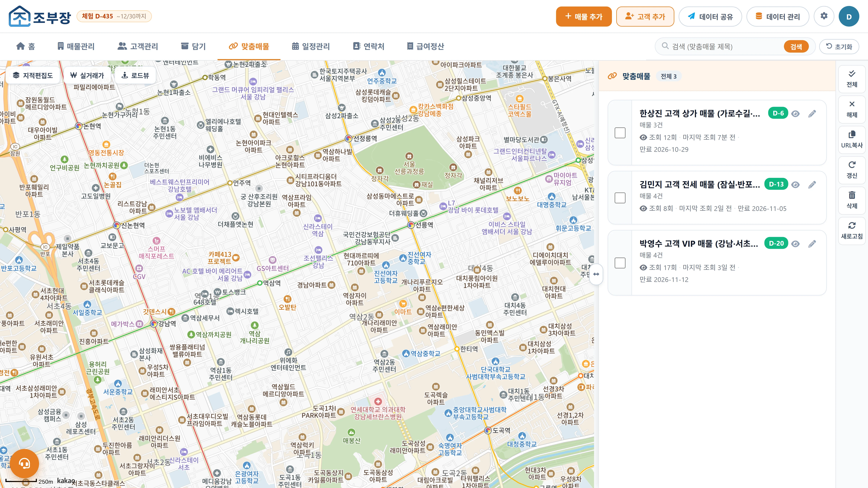Edit 한상진 고객 card with pencil icon

[812, 114]
